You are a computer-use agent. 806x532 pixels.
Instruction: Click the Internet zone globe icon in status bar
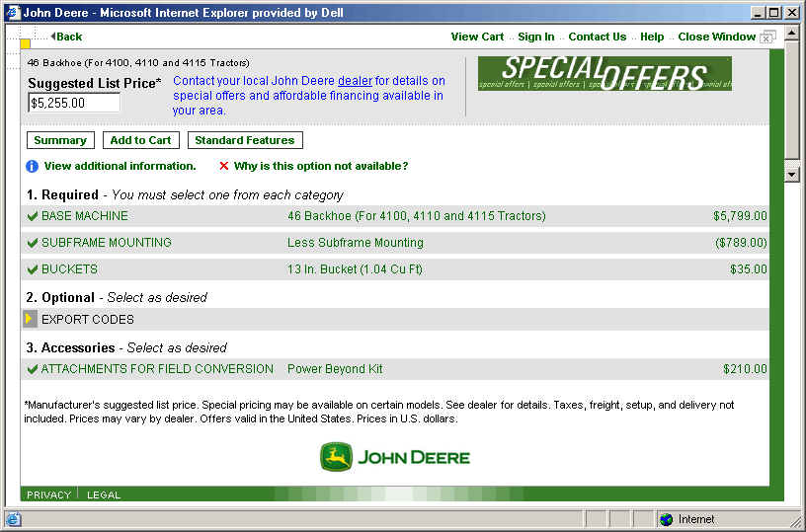coord(666,519)
